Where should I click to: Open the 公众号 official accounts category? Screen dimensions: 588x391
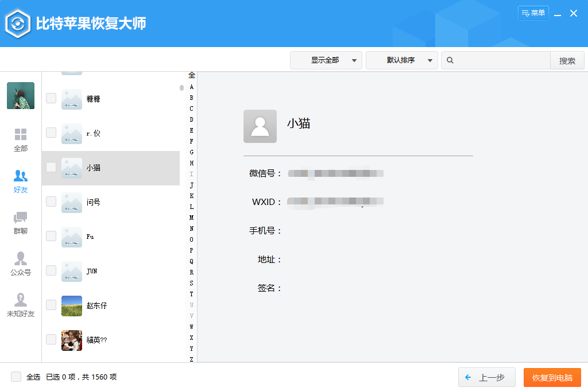21,264
